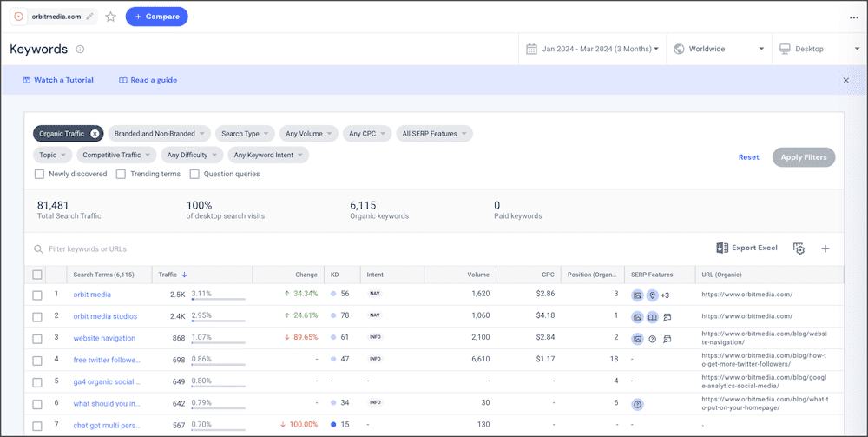
Task: Open Branded and Non-Branded filter
Action: coord(160,134)
